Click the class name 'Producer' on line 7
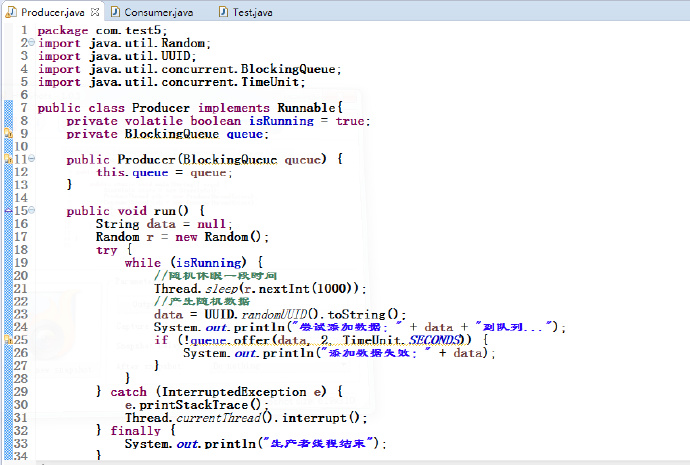Screen dimensions: 690x465 click(x=161, y=108)
